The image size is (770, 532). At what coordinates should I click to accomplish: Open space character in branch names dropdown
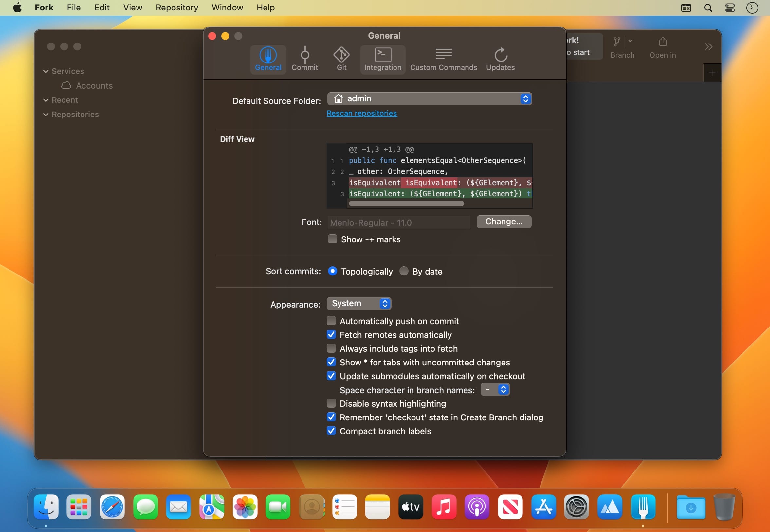click(495, 390)
